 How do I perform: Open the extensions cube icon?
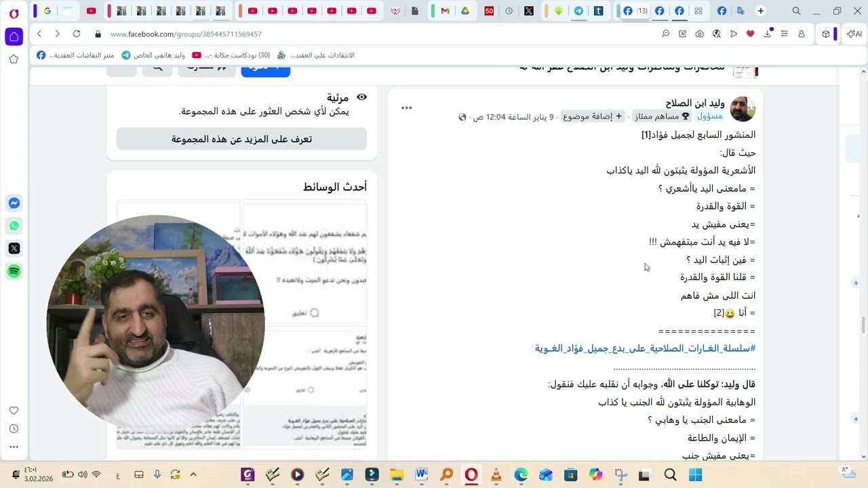click(x=825, y=34)
